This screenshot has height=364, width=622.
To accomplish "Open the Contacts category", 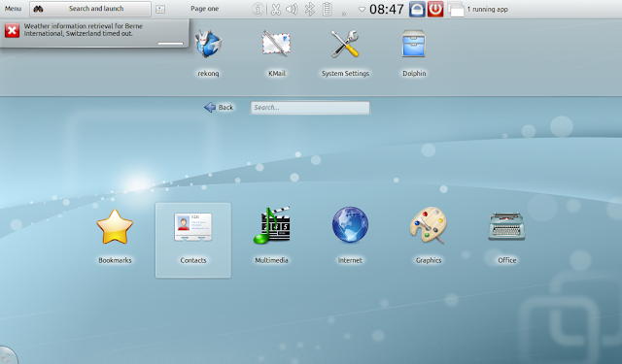I will pos(193,240).
